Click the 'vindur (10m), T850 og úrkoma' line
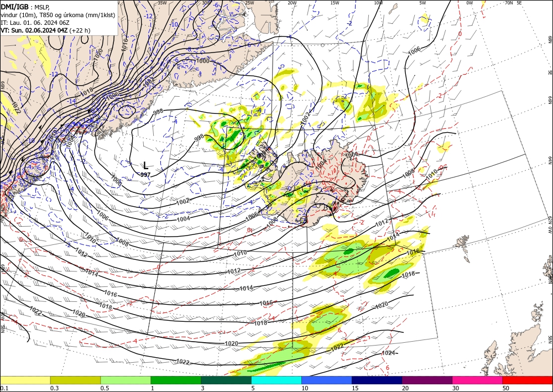This screenshot has height=392, width=553. click(58, 15)
